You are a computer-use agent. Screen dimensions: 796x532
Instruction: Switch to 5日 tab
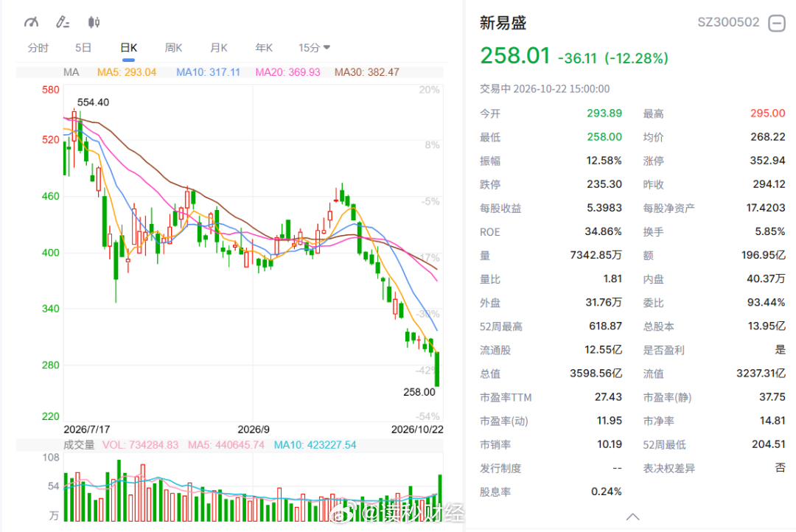(83, 48)
